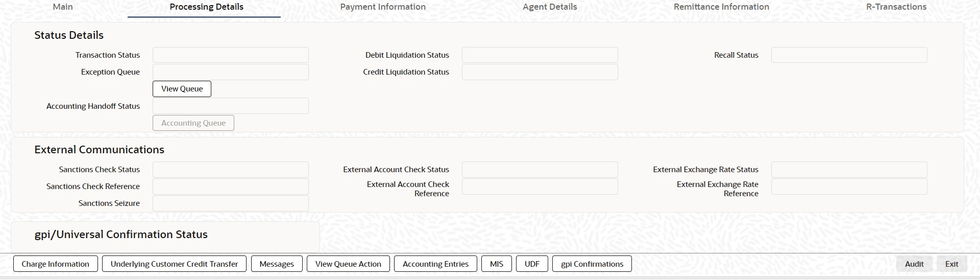The height and width of the screenshot is (280, 980).
Task: Open gpi Confirmations
Action: pyautogui.click(x=592, y=264)
